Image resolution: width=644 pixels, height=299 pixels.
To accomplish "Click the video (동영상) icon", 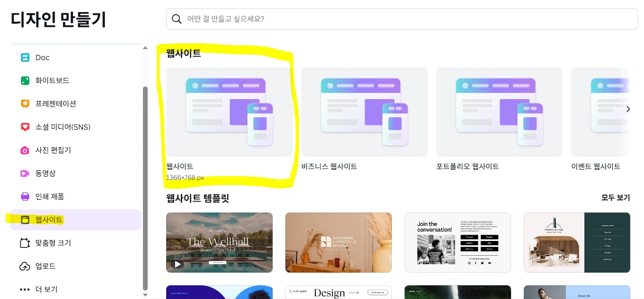I will (x=25, y=173).
